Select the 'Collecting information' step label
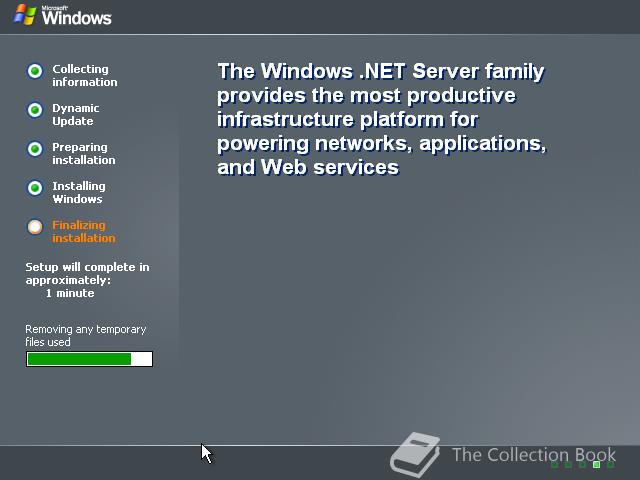This screenshot has width=640, height=480. coord(84,76)
